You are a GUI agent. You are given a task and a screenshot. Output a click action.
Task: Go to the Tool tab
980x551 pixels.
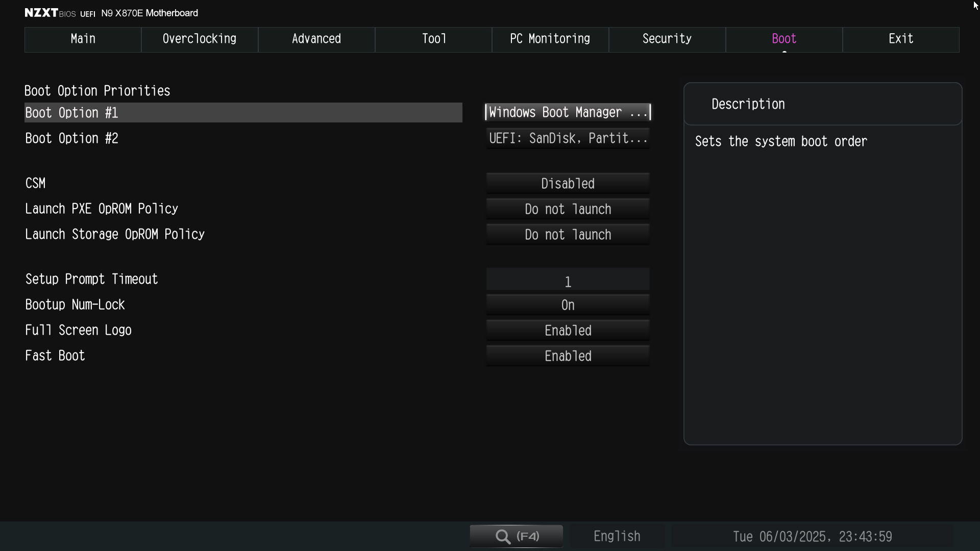point(433,39)
